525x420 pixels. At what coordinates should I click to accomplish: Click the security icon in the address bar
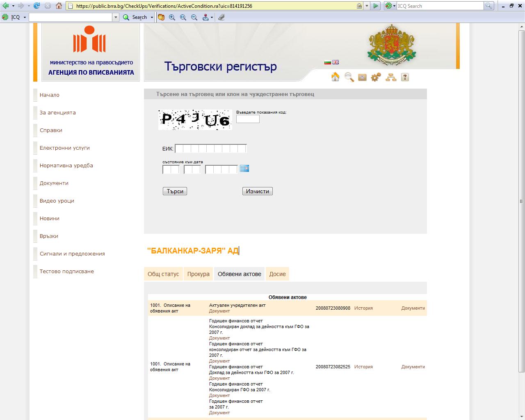[359, 6]
